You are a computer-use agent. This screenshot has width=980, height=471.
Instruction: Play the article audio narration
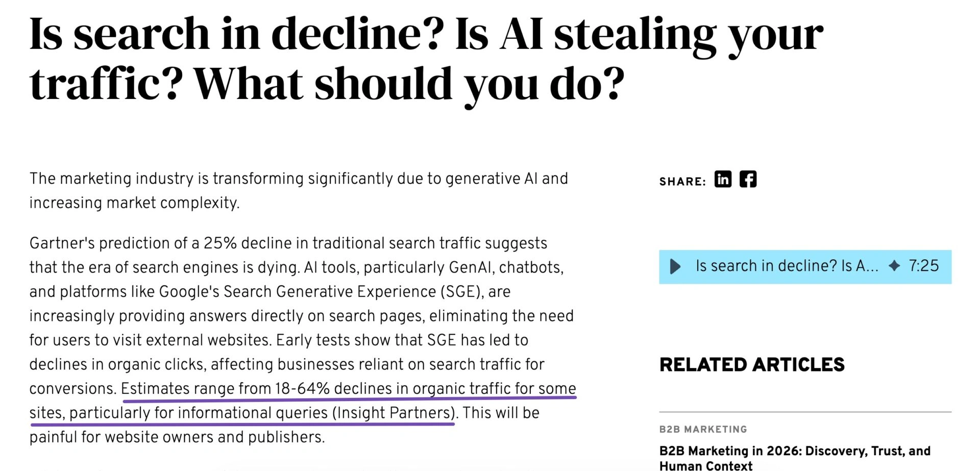point(675,266)
